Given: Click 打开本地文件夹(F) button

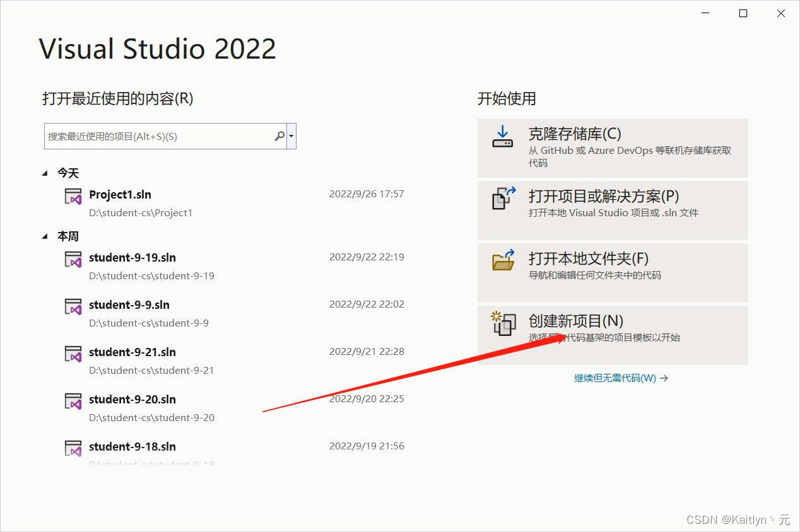Looking at the screenshot, I should 613,273.
